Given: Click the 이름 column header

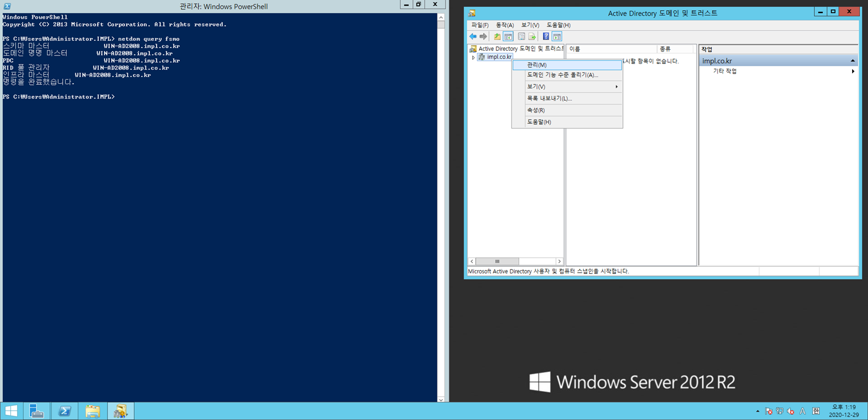Looking at the screenshot, I should (x=612, y=49).
